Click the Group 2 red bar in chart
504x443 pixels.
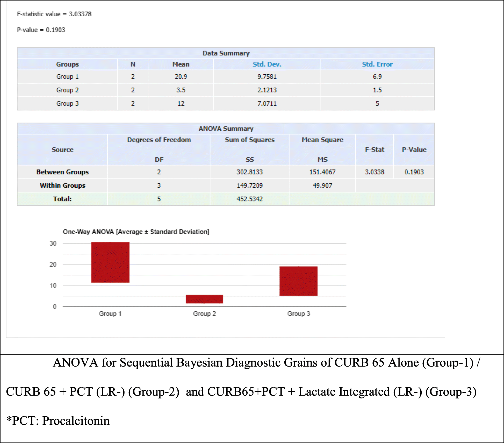204,299
